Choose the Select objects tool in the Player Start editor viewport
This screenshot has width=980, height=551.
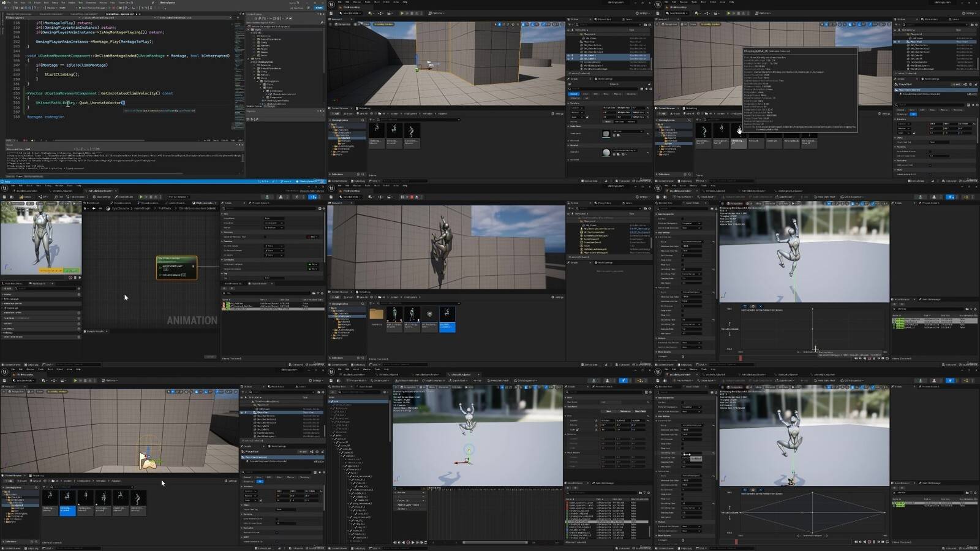click(168, 392)
